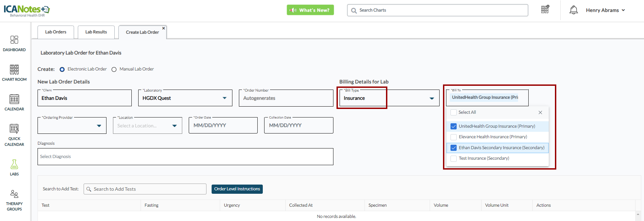Open the Bill Type dropdown
Viewport: 644px width, 221px height.
coord(432,98)
